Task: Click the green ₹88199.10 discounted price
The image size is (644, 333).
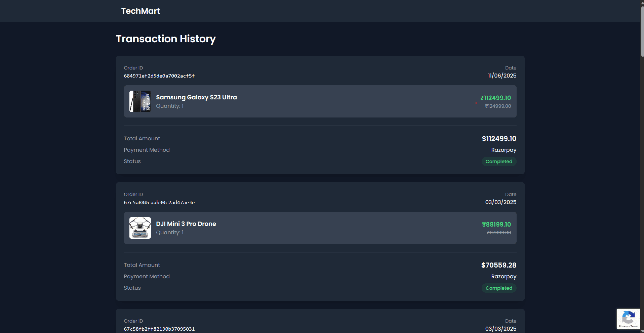Action: [496, 225]
